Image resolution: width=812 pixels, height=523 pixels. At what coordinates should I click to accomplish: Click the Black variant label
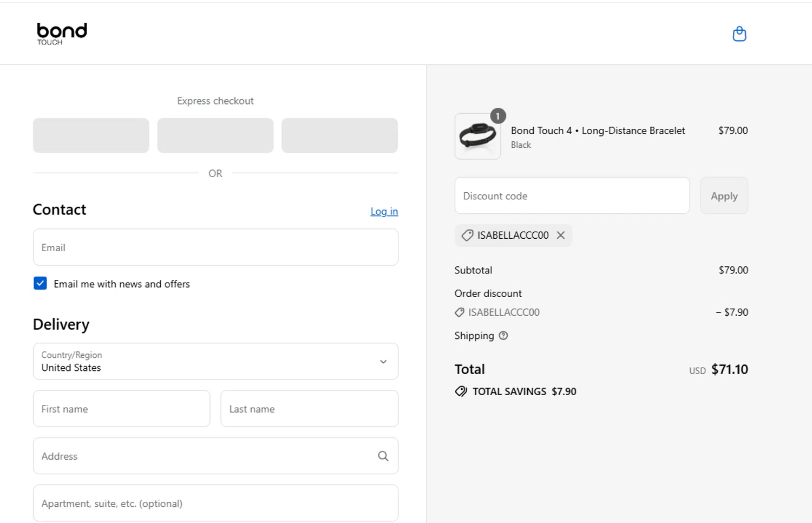tap(521, 145)
